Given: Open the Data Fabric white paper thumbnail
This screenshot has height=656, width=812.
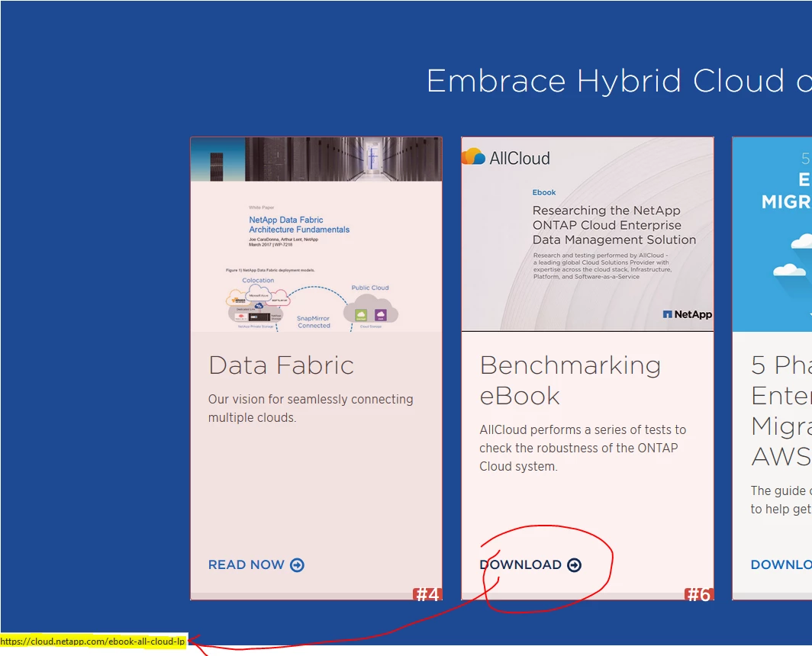Looking at the screenshot, I should click(x=317, y=234).
